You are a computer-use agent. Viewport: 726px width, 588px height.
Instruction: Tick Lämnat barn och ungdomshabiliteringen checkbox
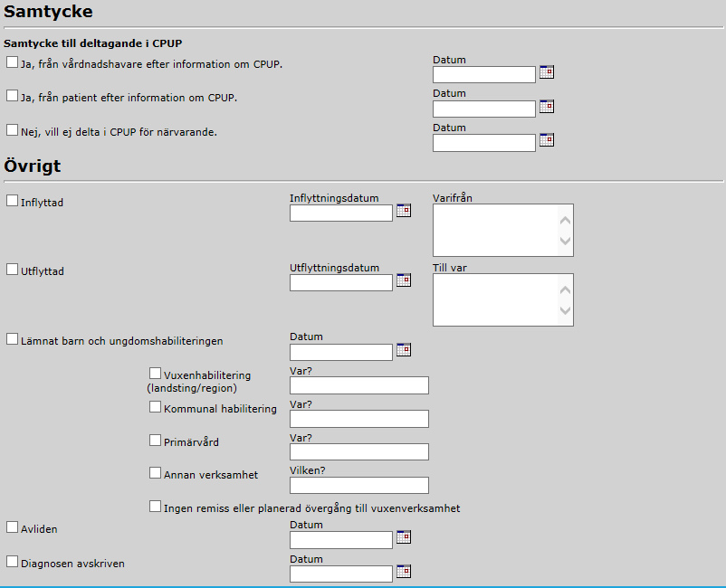tap(12, 339)
